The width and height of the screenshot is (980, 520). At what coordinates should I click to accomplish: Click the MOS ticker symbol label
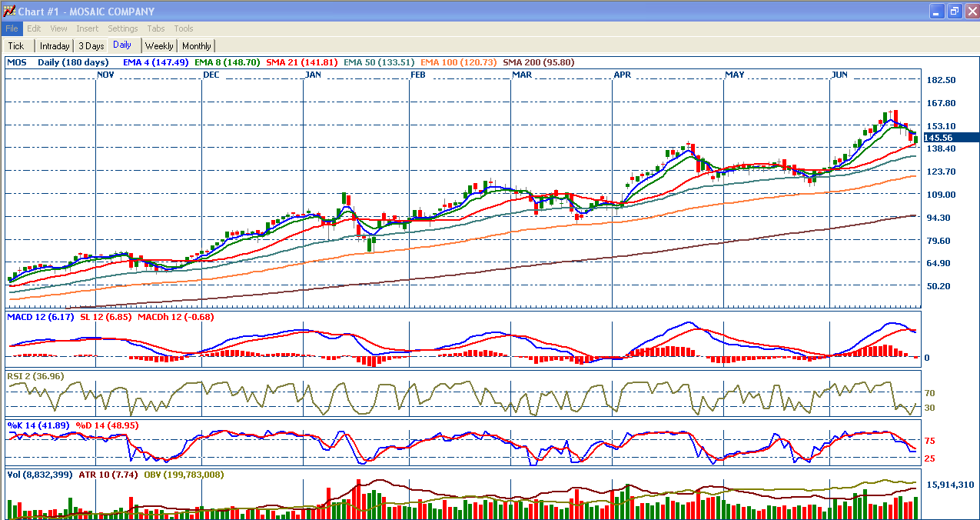tap(18, 62)
